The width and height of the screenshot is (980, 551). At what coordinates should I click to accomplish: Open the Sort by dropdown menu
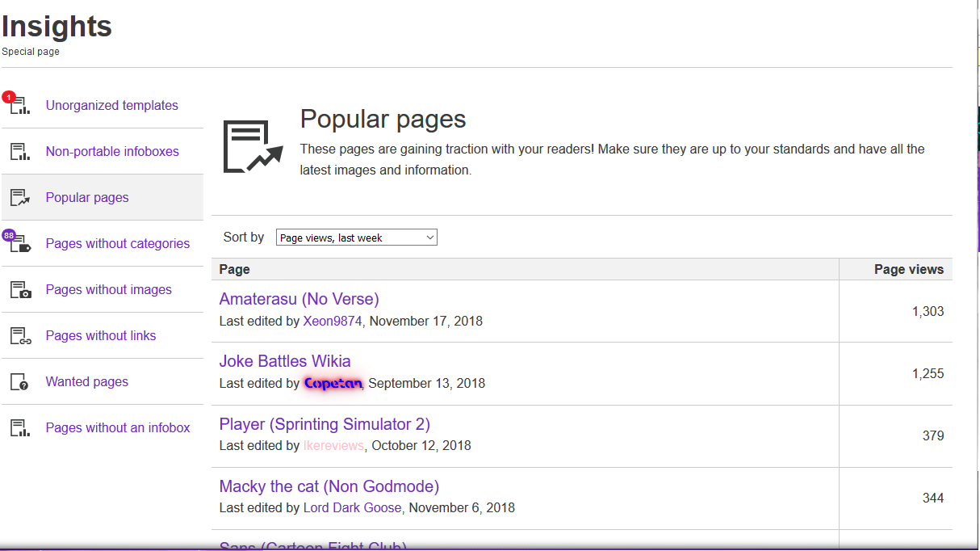[356, 238]
